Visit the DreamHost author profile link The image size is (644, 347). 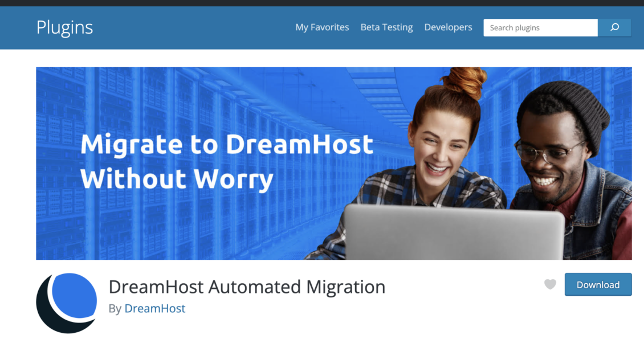(x=155, y=308)
